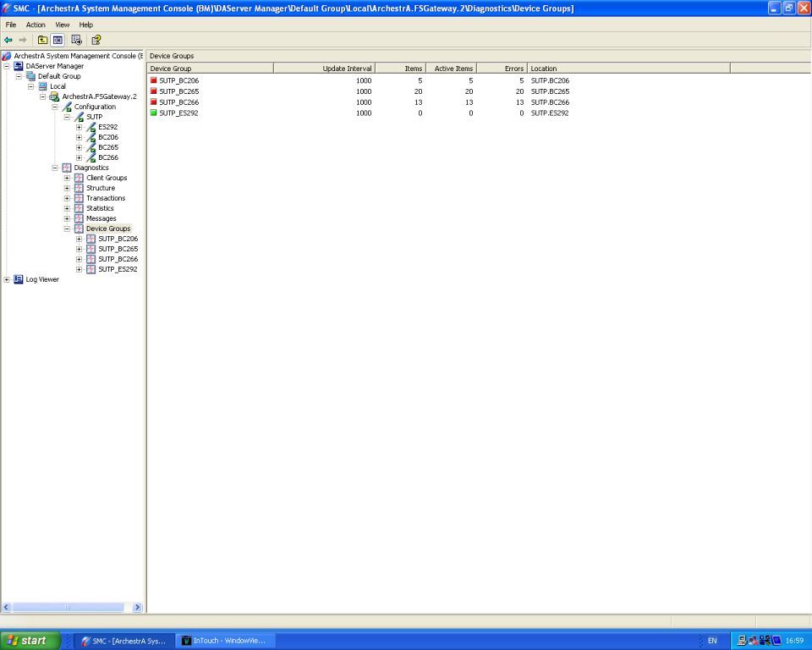Click the Export List toolbar icon

77,40
